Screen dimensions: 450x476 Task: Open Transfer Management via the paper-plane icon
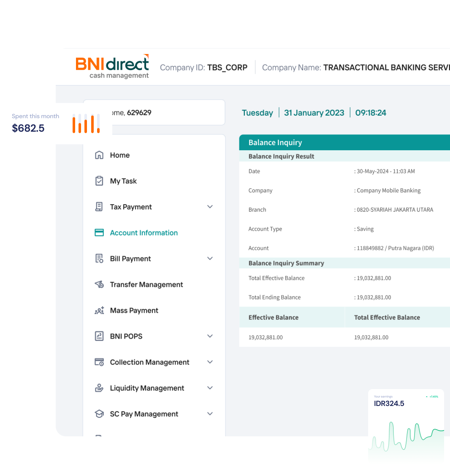pos(99,284)
